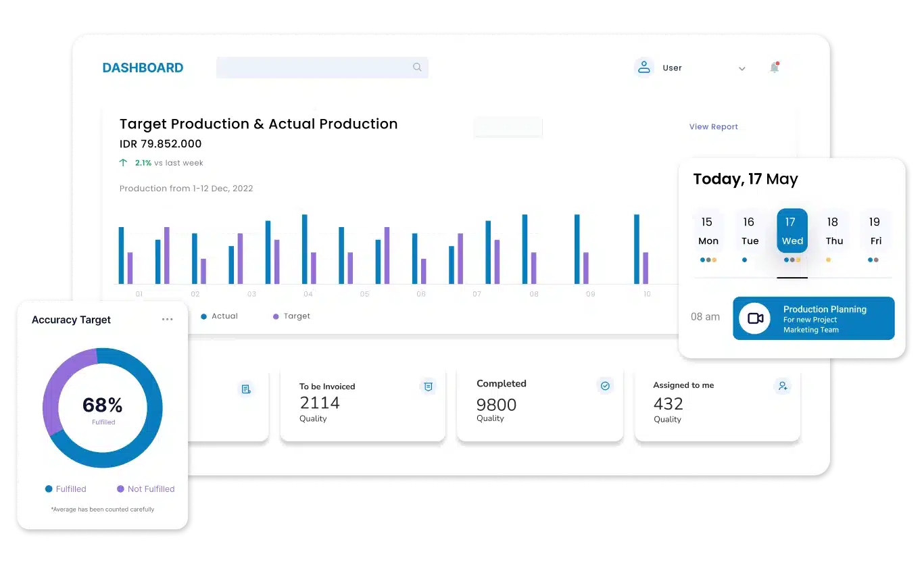
Task: Toggle the Target series legend
Action: click(x=291, y=316)
